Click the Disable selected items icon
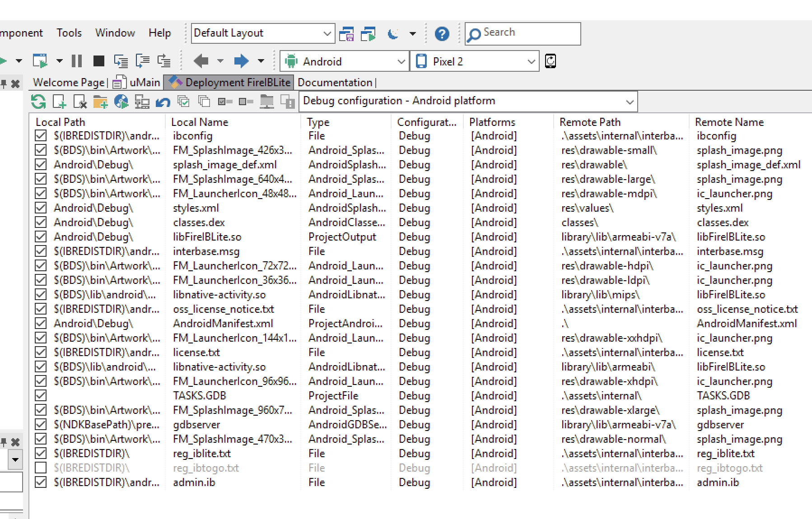This screenshot has height=519, width=812. click(246, 102)
